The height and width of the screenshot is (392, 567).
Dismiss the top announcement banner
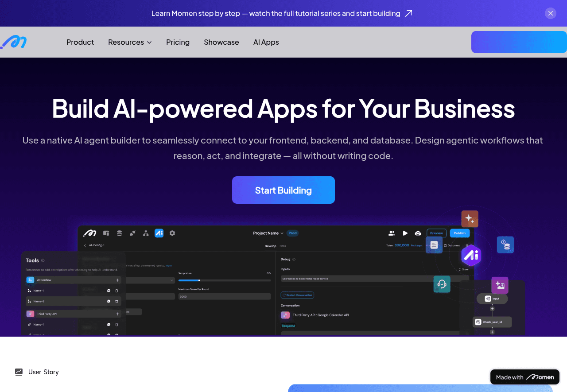coord(551,13)
